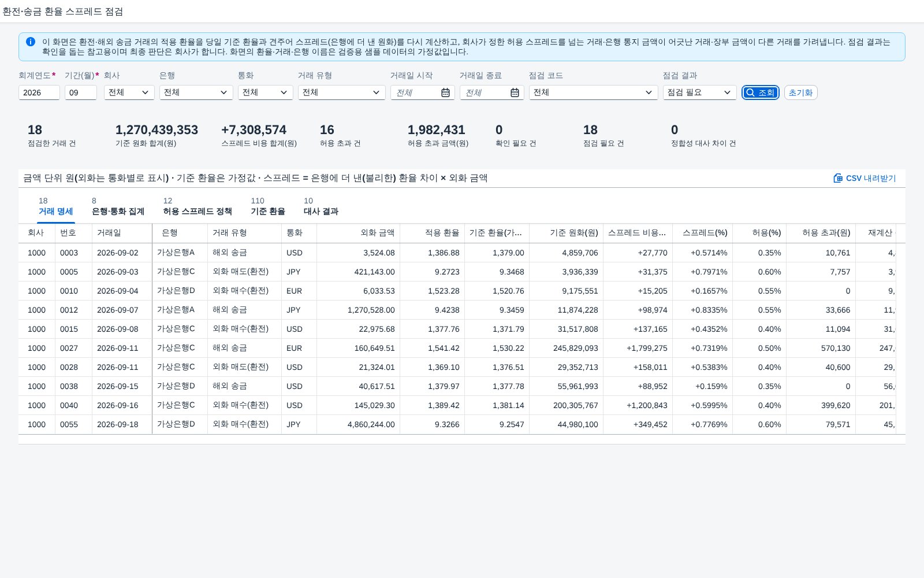Open the 점검 결과 dropdown
The image size is (924, 578).
click(700, 92)
